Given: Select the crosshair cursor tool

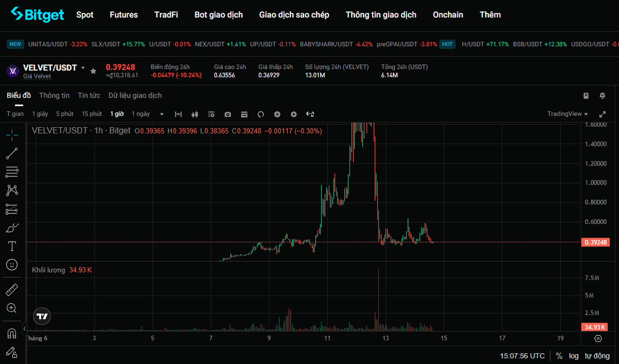Looking at the screenshot, I should point(12,135).
